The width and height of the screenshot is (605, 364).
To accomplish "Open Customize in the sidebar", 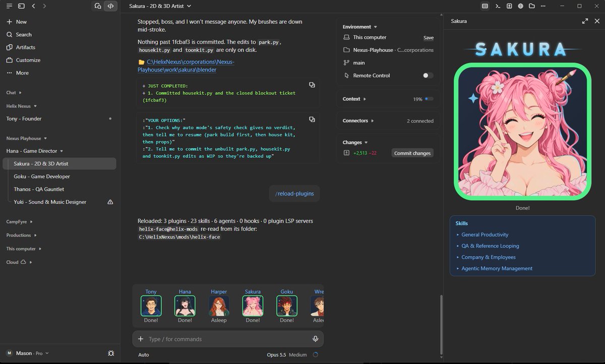I will pyautogui.click(x=23, y=60).
